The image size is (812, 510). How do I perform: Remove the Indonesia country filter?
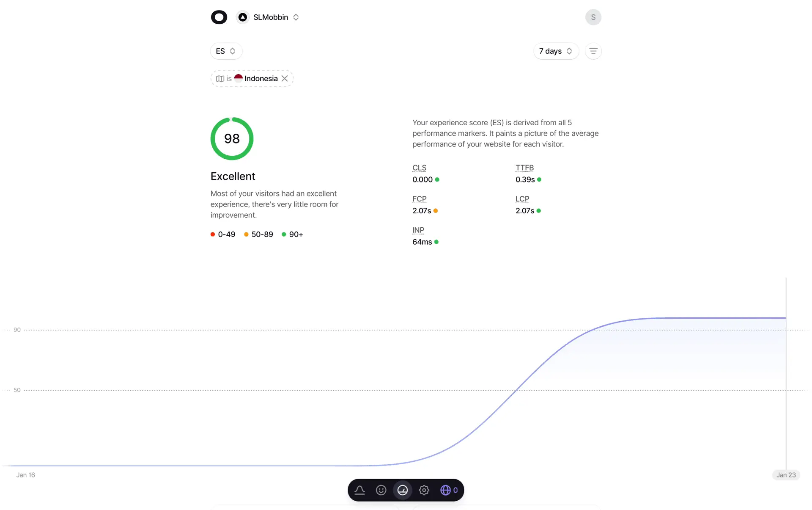tap(285, 79)
